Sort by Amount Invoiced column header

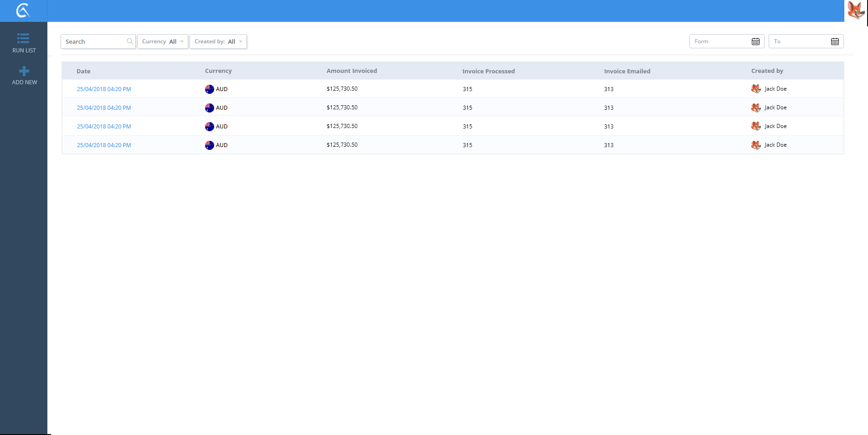(x=351, y=71)
